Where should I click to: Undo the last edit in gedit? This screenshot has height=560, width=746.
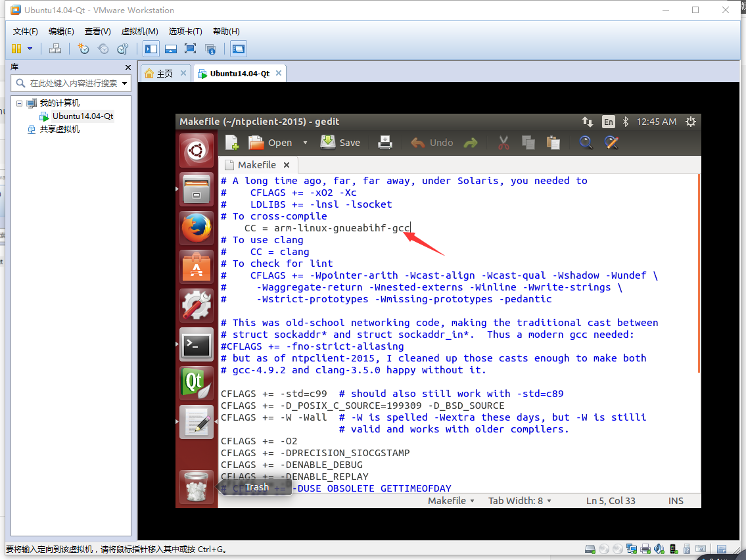point(432,143)
